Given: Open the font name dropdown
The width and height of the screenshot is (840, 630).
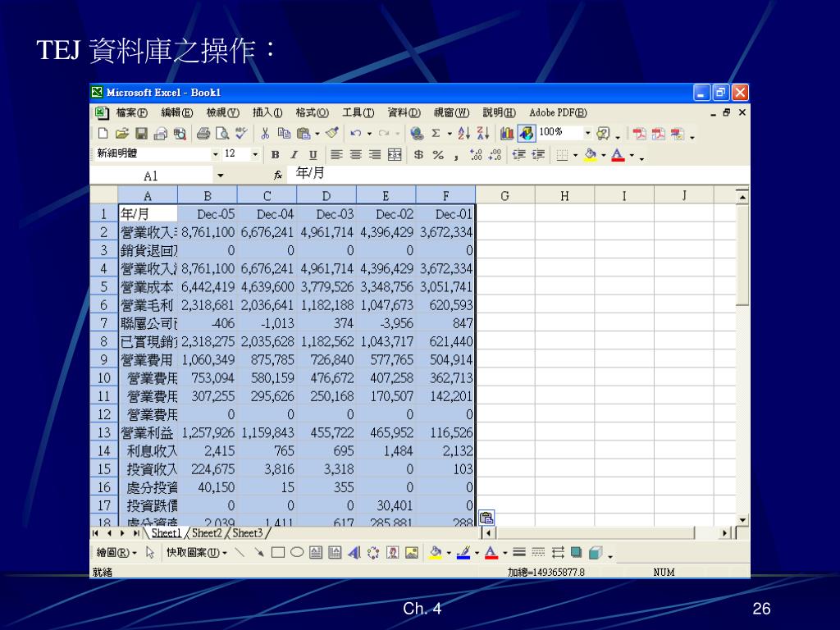Looking at the screenshot, I should tap(216, 154).
